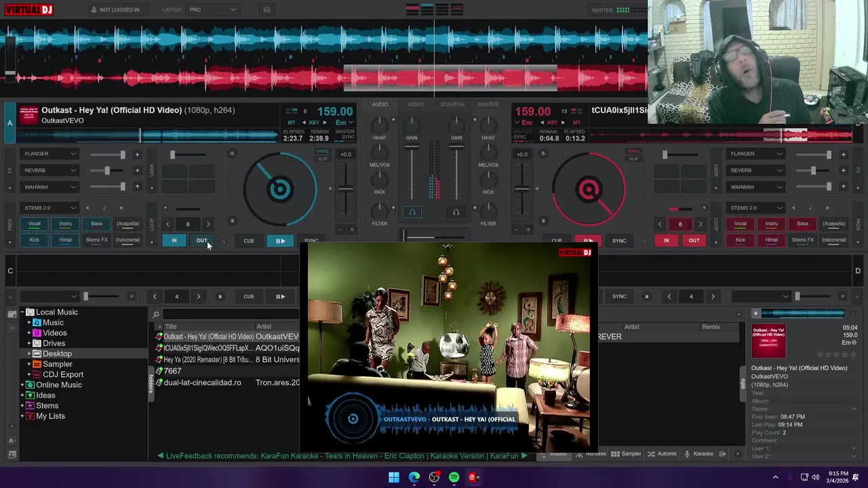
Task: Toggle SLIP mode on deck A
Action: (323, 159)
